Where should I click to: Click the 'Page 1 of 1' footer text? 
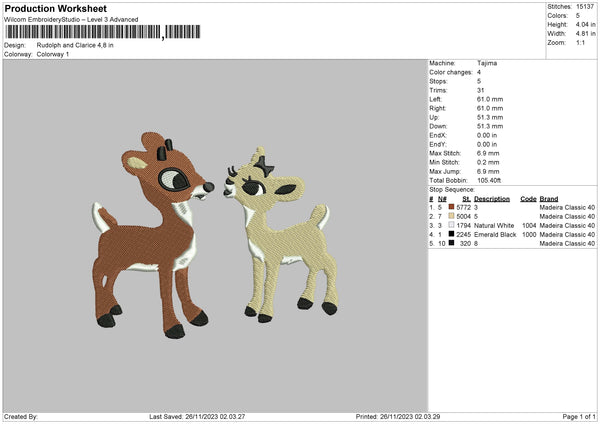coord(579,417)
